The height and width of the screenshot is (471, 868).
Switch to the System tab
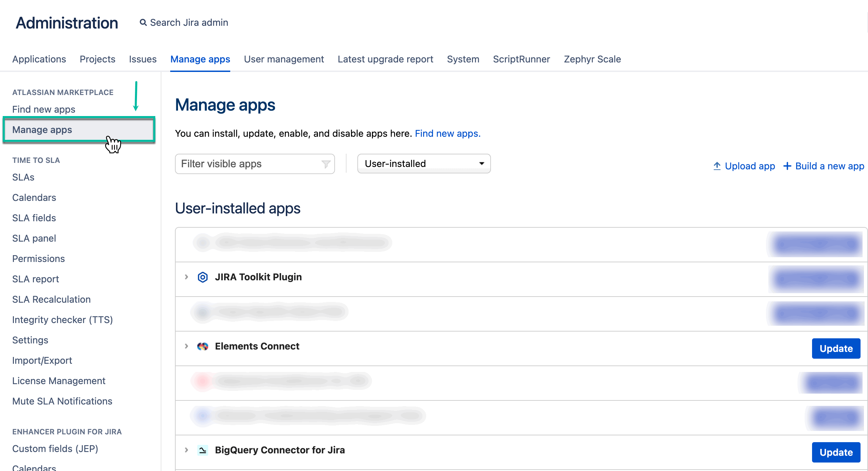click(463, 59)
